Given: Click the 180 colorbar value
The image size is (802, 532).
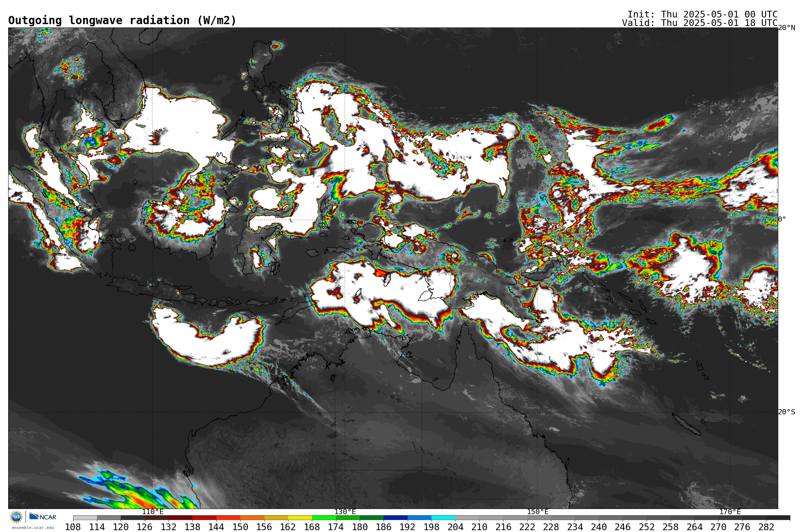Looking at the screenshot, I should pos(360,527).
